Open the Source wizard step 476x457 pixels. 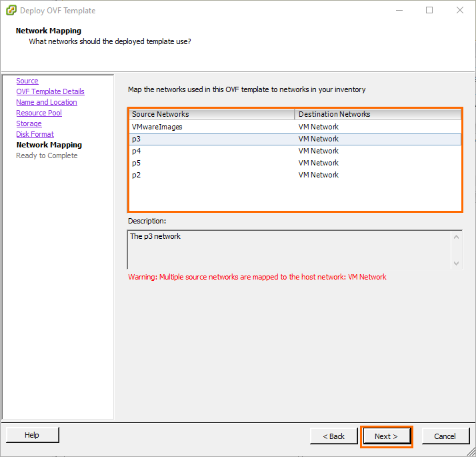click(x=27, y=81)
